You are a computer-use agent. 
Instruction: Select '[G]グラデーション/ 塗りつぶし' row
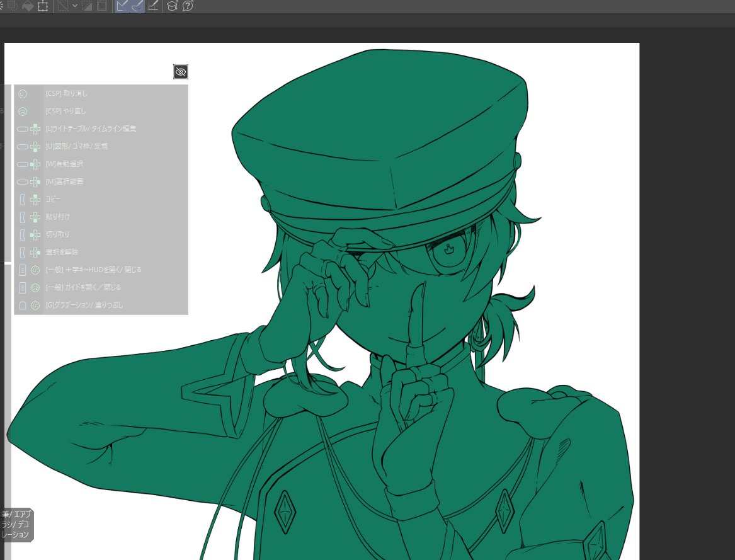[101, 306]
